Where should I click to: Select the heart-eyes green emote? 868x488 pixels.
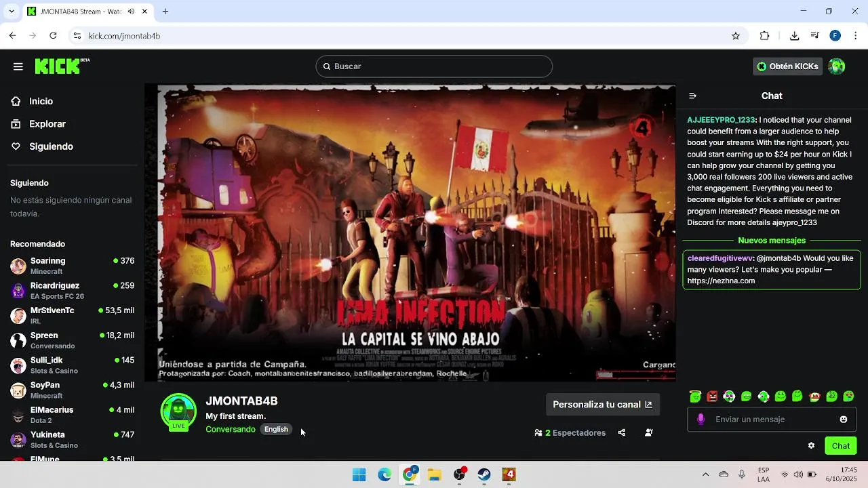click(848, 396)
